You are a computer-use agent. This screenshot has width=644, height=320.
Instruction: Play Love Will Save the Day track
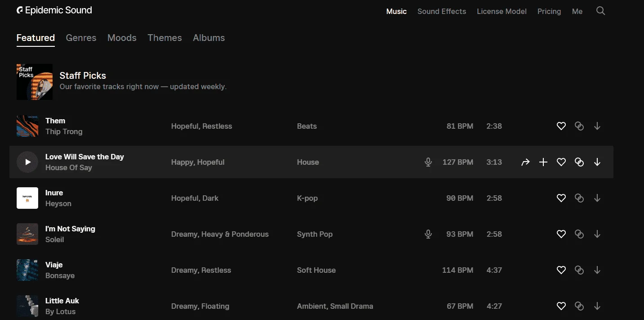coord(27,162)
